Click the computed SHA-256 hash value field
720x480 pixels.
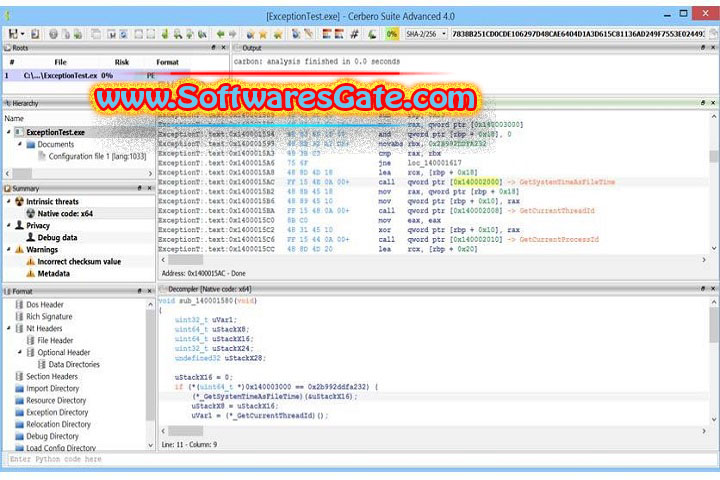coord(578,34)
